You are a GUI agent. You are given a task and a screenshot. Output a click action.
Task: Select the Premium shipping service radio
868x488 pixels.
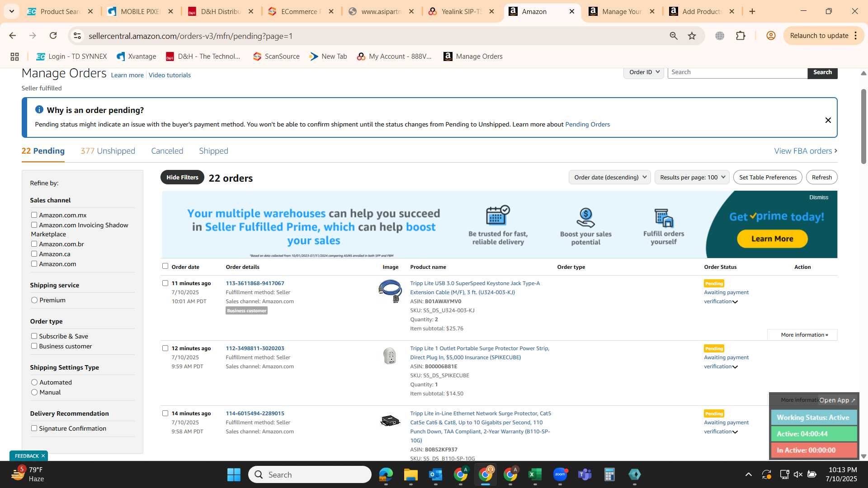[x=34, y=300]
